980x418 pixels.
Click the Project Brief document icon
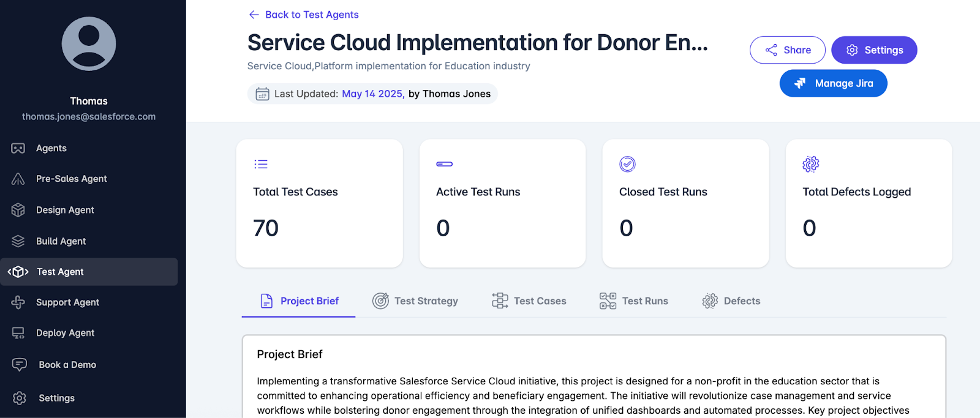[x=266, y=301]
